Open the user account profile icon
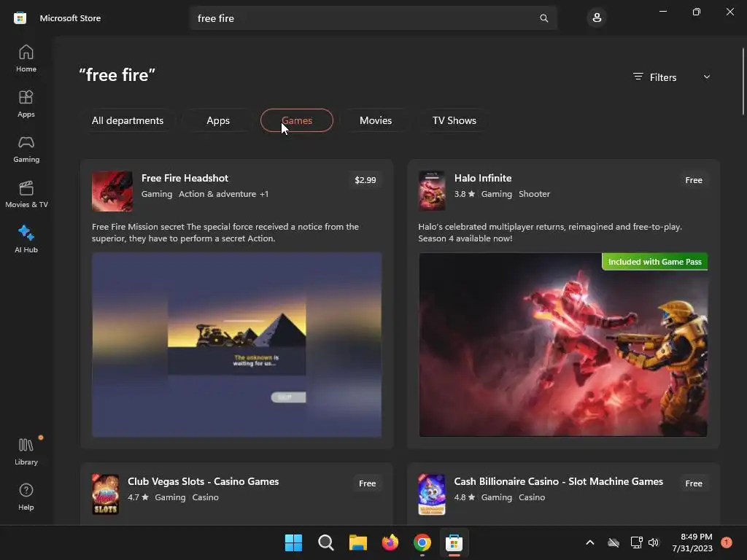 coord(597,18)
